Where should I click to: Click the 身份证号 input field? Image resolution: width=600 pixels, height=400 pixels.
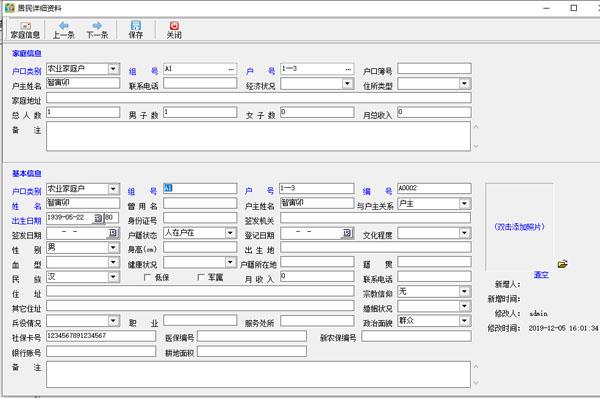pyautogui.click(x=200, y=218)
